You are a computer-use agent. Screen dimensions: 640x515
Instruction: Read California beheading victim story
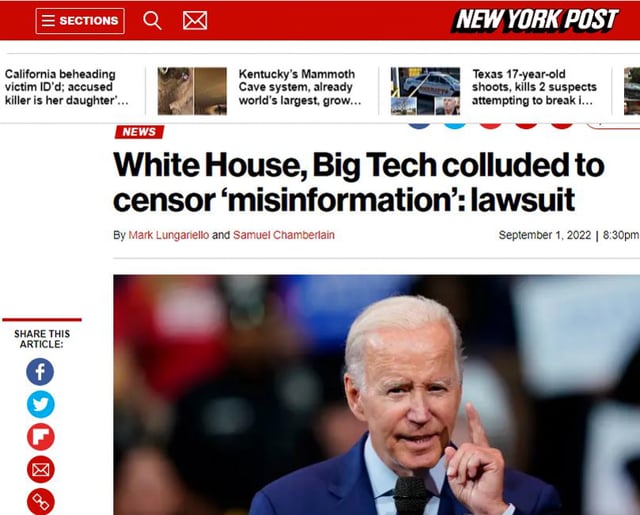point(67,87)
